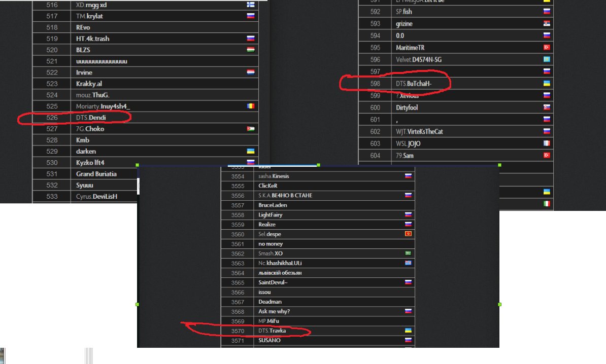Select the Kyzko lft4 entry
Image resolution: width=606 pixels, height=364 pixels.
coord(90,163)
